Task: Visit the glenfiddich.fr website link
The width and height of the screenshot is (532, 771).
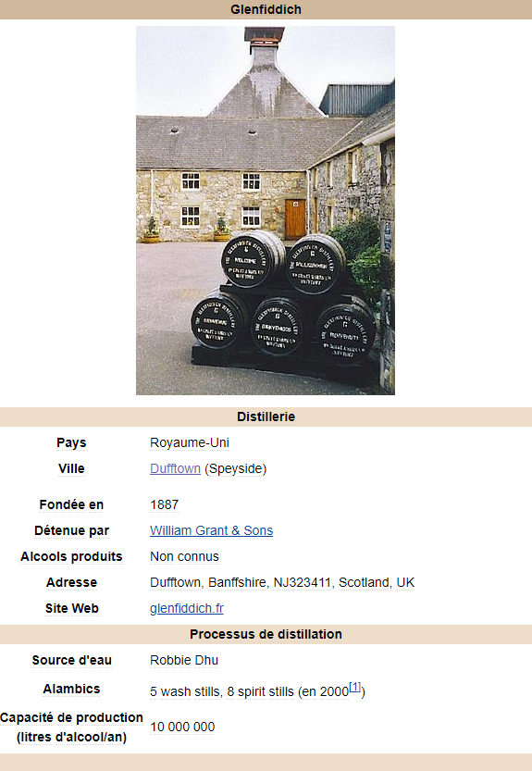Action: pyautogui.click(x=187, y=608)
